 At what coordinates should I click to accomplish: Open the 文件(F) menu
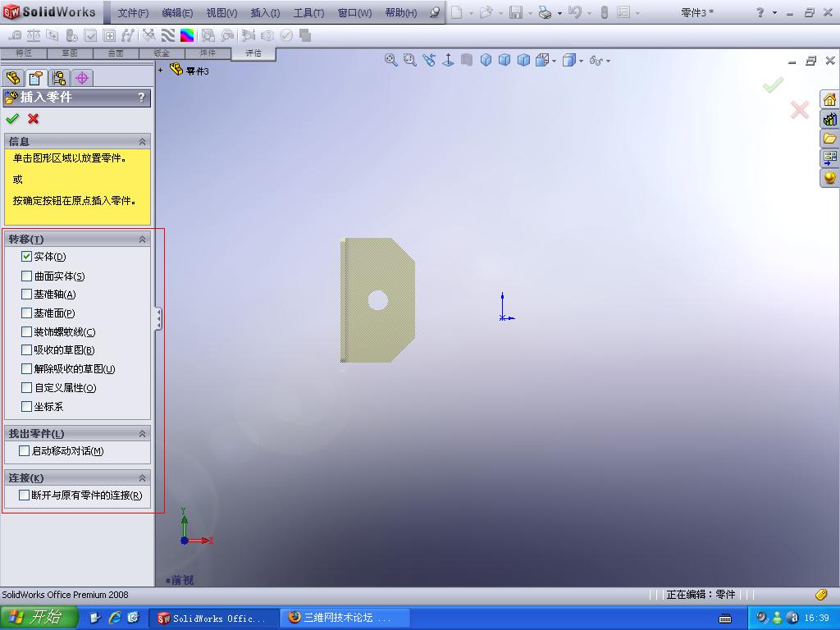point(133,13)
